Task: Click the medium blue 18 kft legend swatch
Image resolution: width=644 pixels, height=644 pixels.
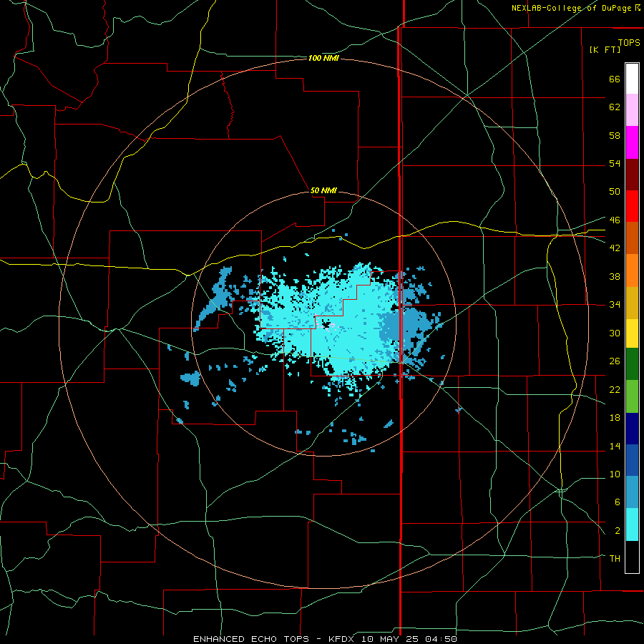Action: (x=632, y=460)
